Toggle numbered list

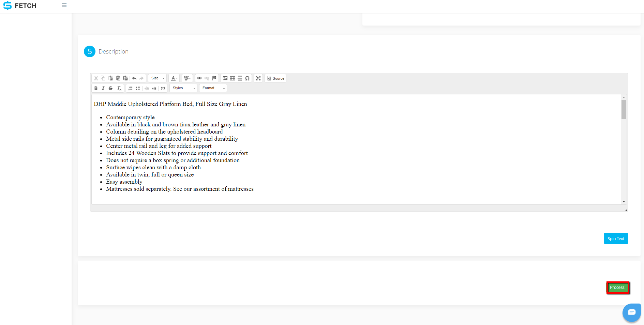tap(130, 88)
